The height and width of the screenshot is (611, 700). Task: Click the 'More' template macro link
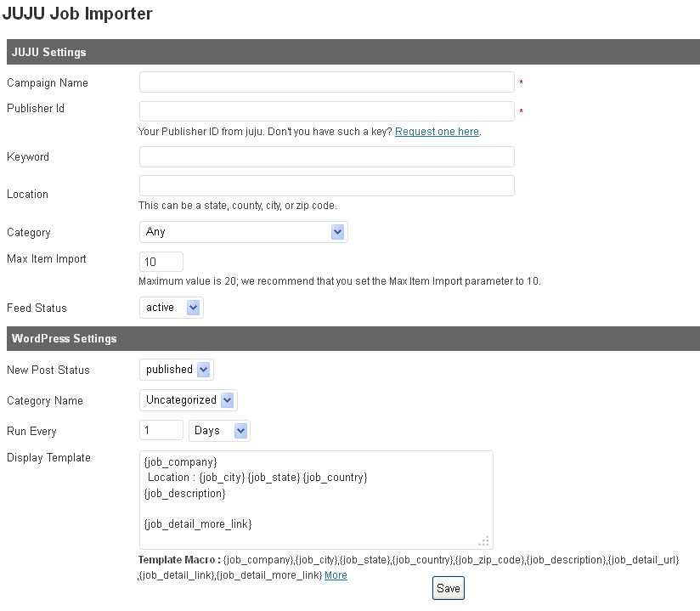[x=336, y=575]
